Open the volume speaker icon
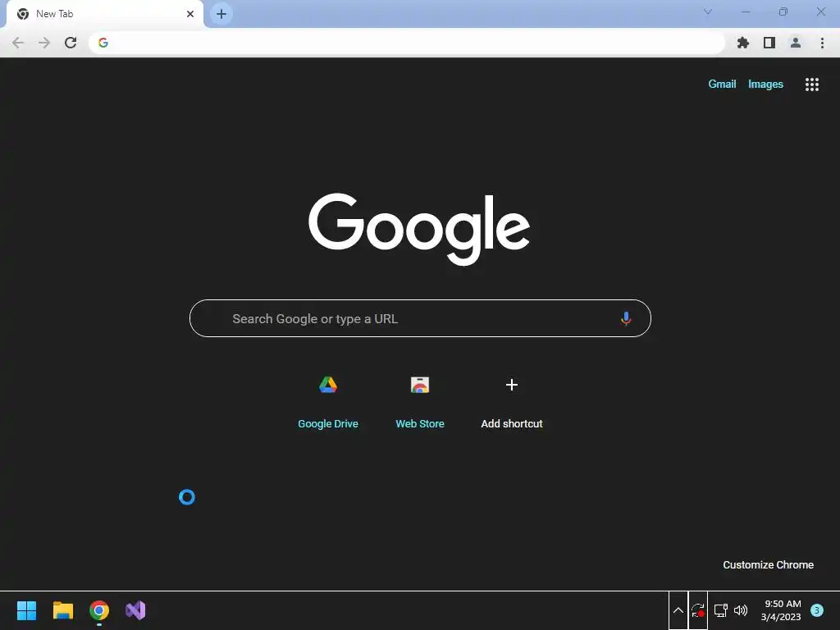Viewport: 840px width, 630px height. coord(741,610)
